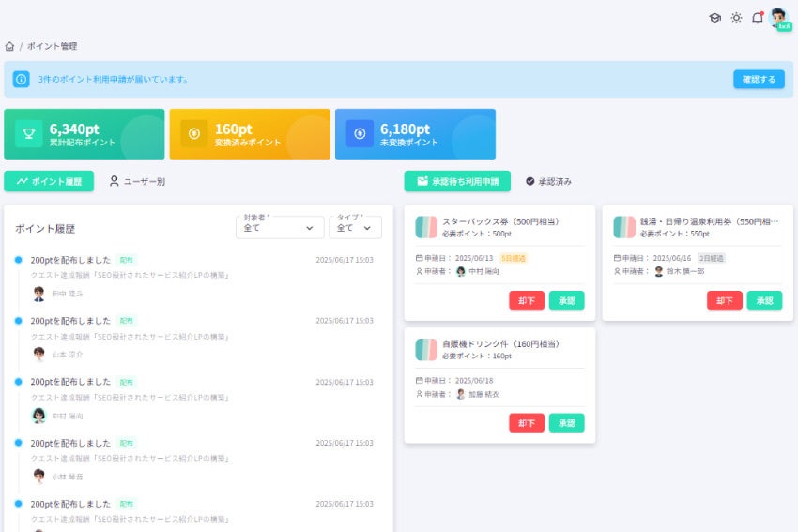Click the 160pt 変換済みポイント card
Image resolution: width=798 pixels, height=532 pixels.
[250, 134]
